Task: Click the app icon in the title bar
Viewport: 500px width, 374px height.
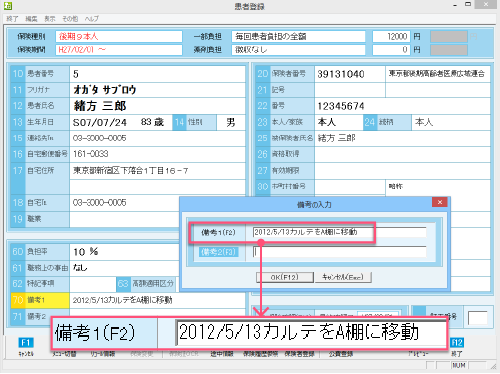Action: (7, 6)
